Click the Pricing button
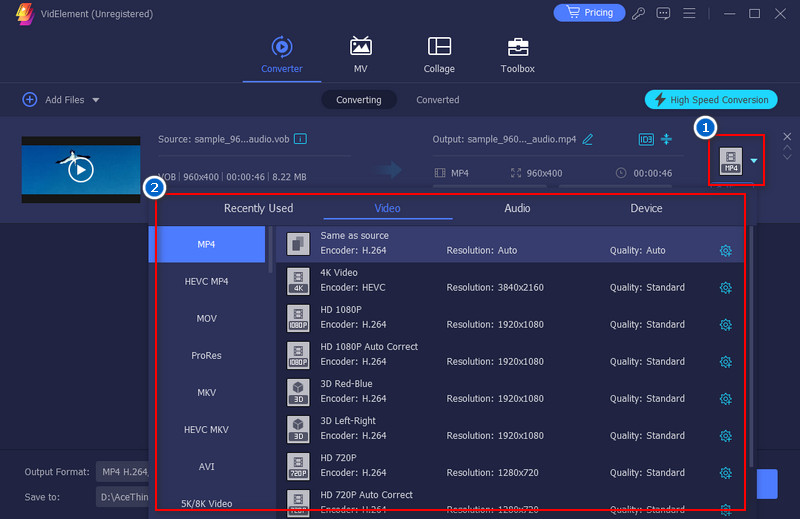Viewport: 800px width, 519px height. click(589, 13)
